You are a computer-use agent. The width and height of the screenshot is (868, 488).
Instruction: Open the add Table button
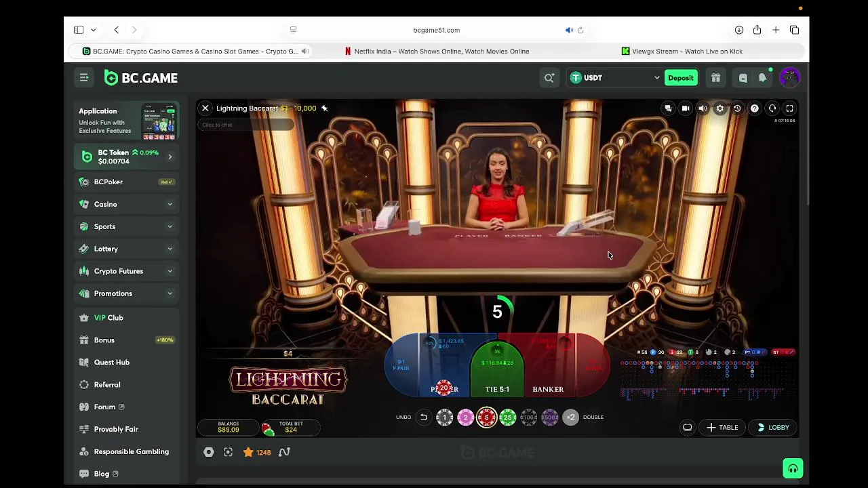tap(722, 428)
